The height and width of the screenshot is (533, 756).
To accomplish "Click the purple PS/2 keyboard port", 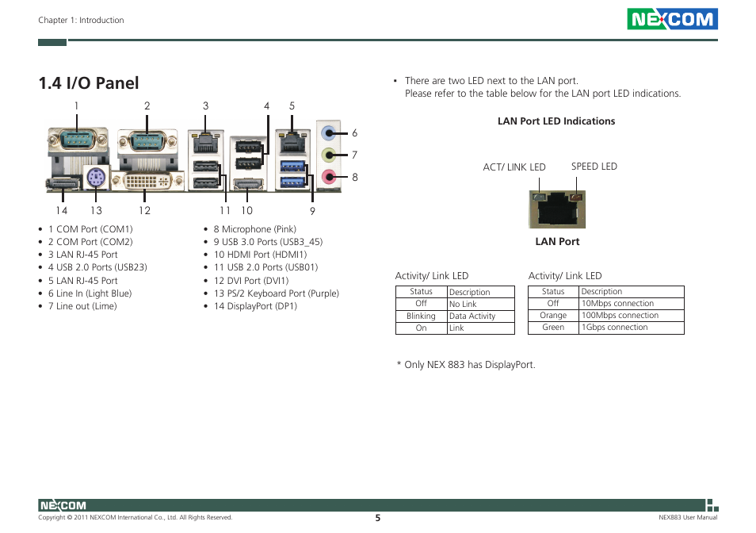I will point(96,178).
